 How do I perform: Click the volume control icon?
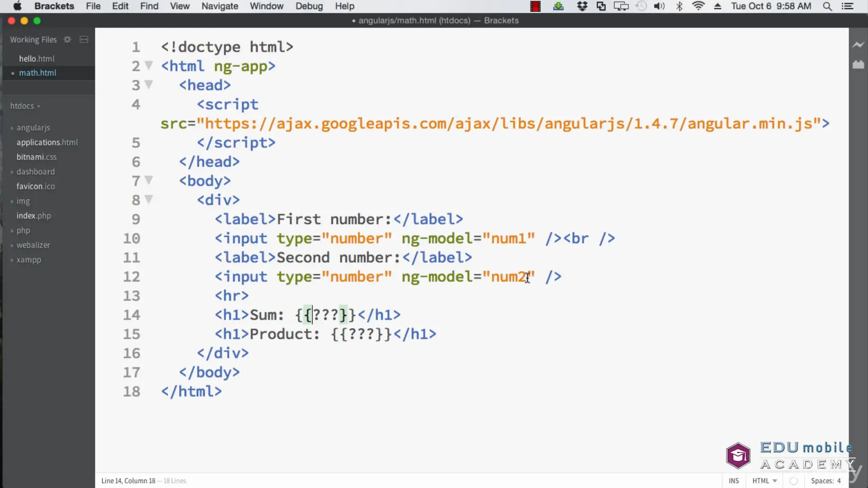click(659, 6)
